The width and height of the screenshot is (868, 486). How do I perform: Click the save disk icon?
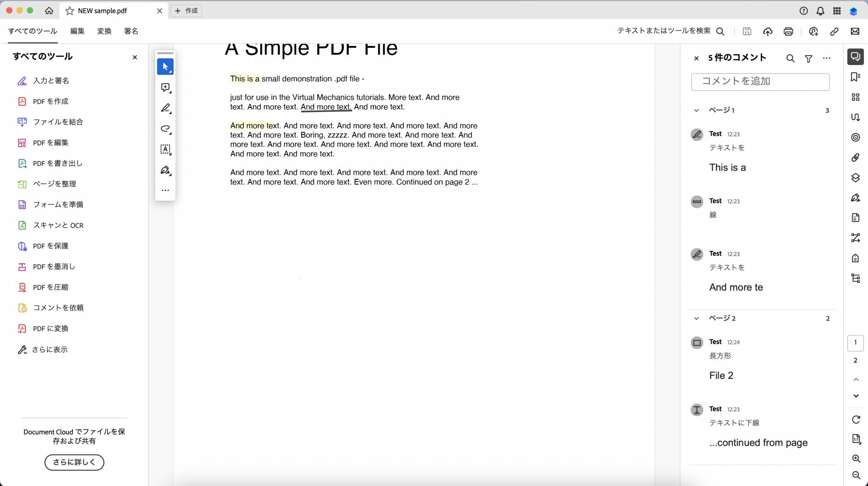click(747, 31)
